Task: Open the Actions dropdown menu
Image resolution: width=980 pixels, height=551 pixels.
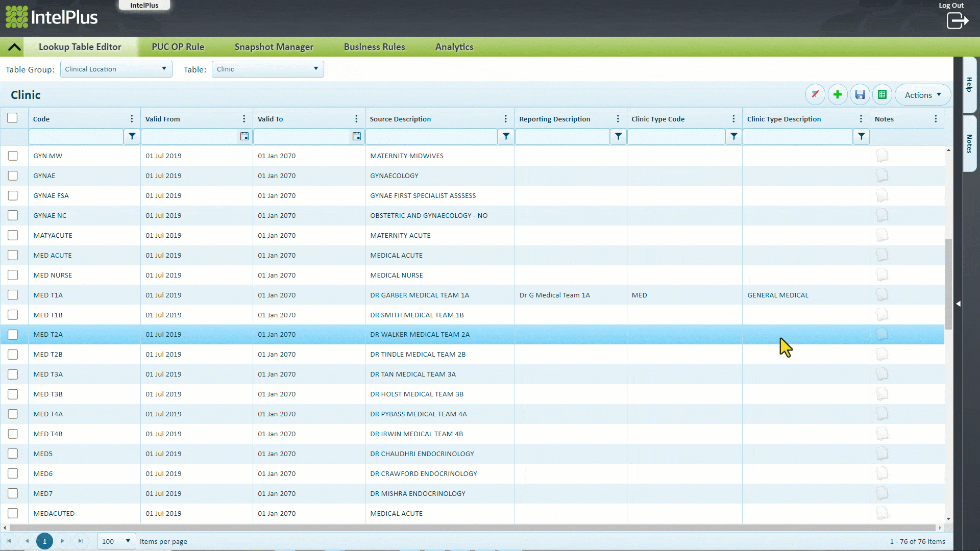Action: pos(923,95)
